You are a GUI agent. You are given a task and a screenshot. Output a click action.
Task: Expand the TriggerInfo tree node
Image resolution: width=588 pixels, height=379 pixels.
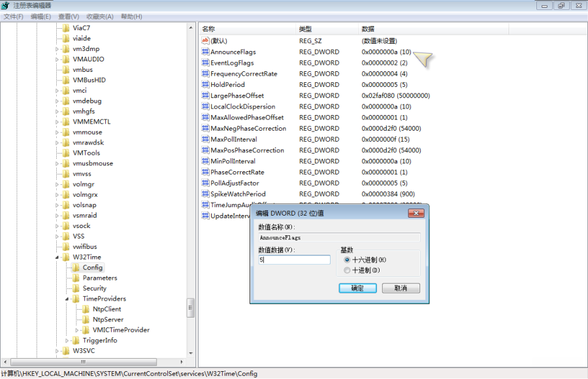click(x=67, y=340)
